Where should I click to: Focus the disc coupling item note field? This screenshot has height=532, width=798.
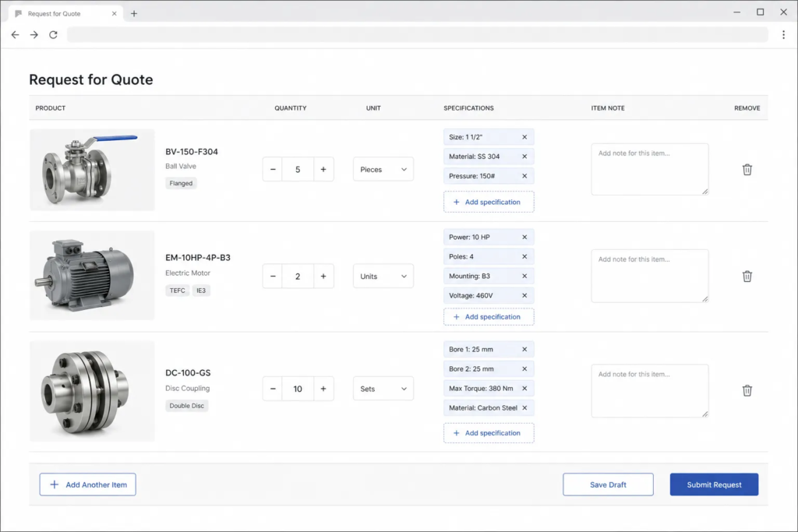coord(650,390)
